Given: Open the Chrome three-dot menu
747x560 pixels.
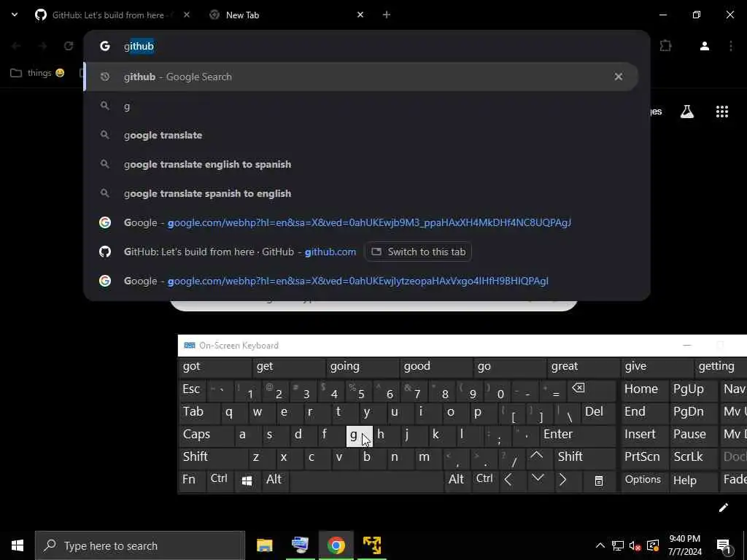Looking at the screenshot, I should (x=731, y=46).
